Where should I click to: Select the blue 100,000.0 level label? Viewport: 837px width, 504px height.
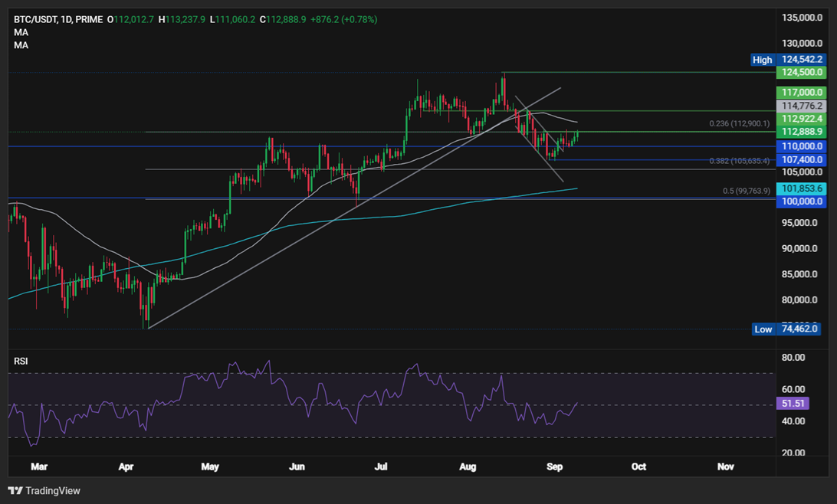tap(801, 201)
